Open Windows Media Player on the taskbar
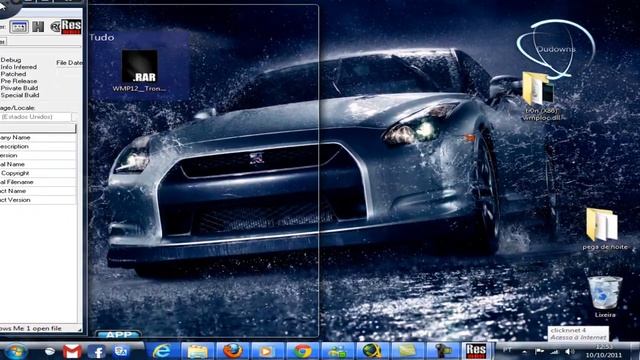 click(267, 351)
